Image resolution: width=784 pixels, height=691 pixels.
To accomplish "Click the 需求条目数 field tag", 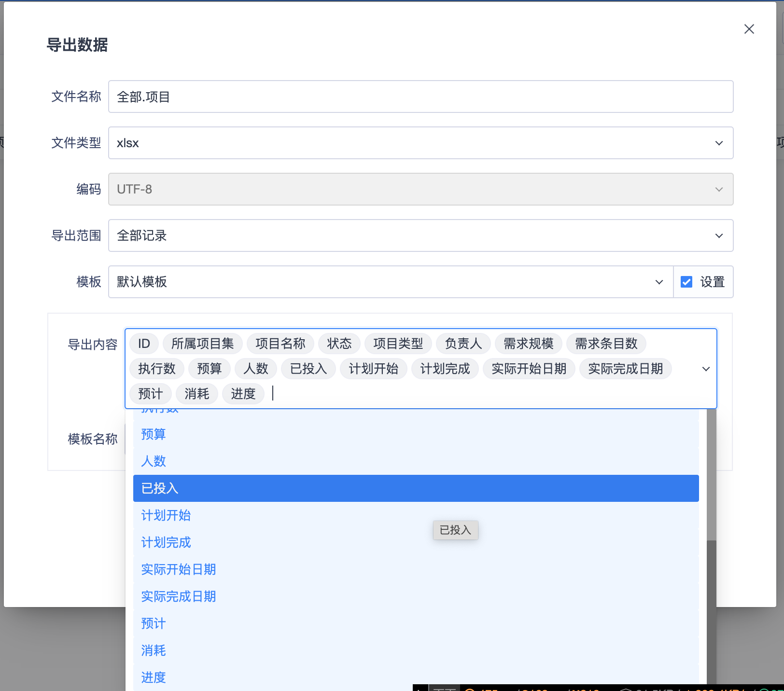I will pyautogui.click(x=606, y=344).
